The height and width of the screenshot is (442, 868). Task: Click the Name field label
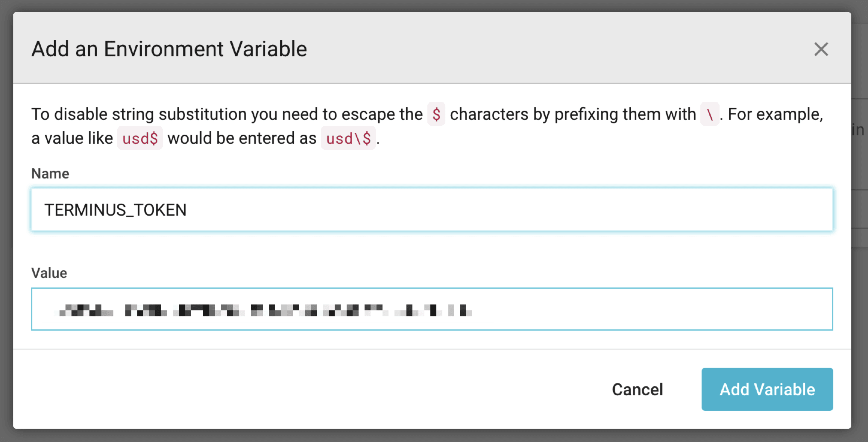tap(50, 174)
